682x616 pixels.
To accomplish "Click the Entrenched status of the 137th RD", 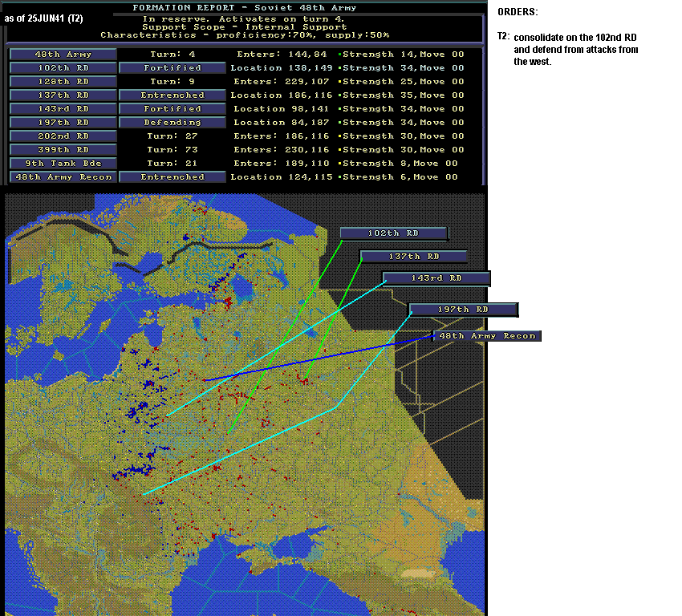I will click(173, 95).
